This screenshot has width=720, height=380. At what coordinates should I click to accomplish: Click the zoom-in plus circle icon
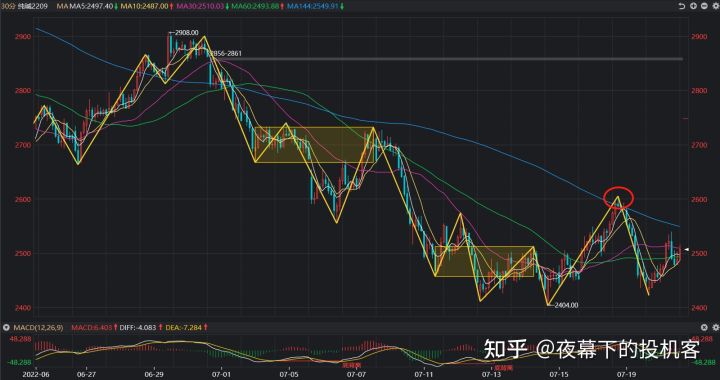click(x=693, y=6)
